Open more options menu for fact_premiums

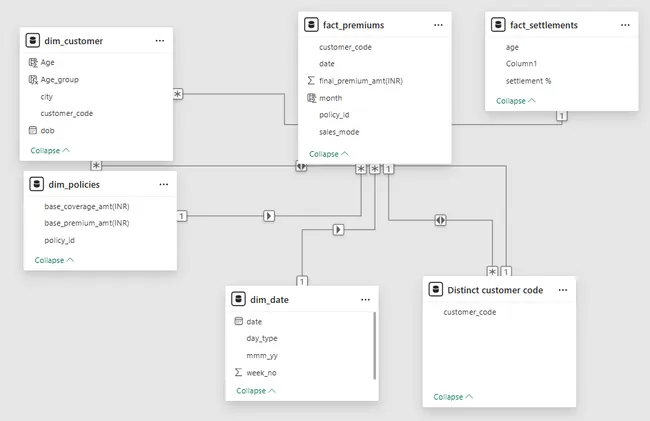438,25
